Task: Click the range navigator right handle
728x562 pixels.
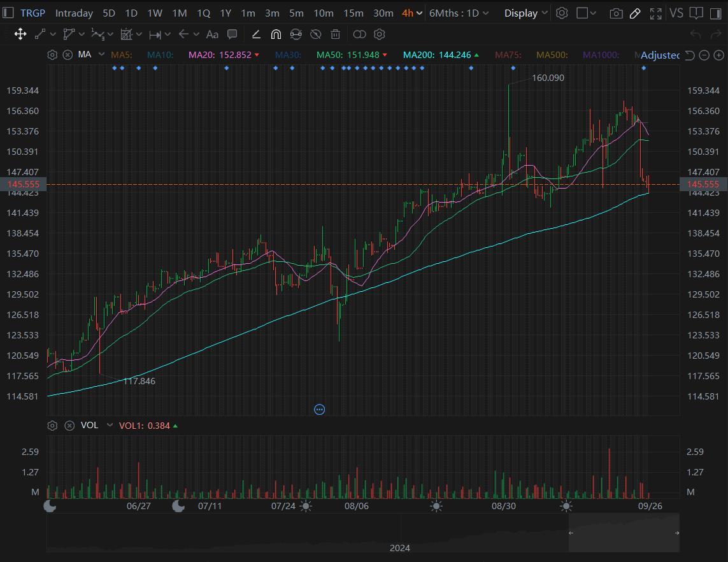Action: [x=677, y=533]
